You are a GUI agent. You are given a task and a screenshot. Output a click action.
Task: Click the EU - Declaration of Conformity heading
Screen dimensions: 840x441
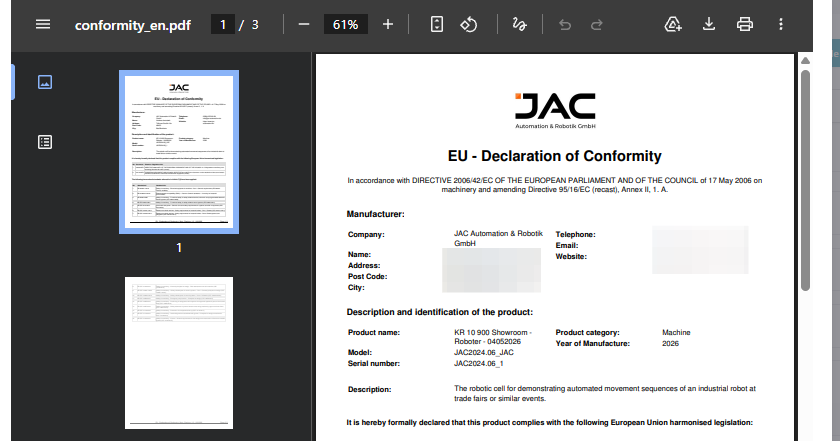[x=554, y=156]
